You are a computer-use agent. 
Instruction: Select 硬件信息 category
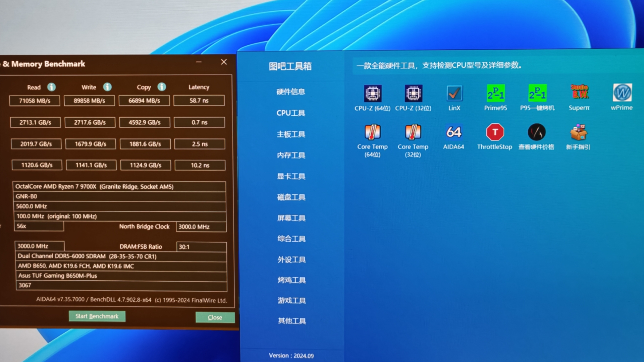(x=291, y=92)
